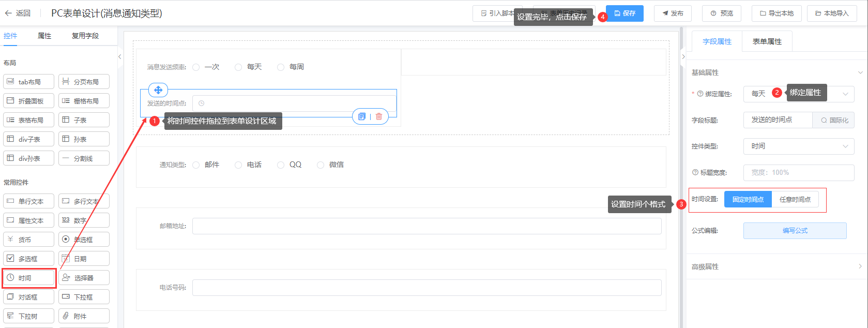The height and width of the screenshot is (328, 868).
Task: Click the 邮箱地址 input field
Action: (x=427, y=226)
